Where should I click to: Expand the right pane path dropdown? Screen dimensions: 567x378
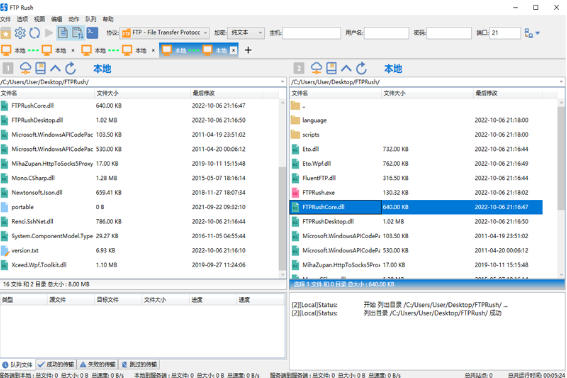pyautogui.click(x=562, y=82)
